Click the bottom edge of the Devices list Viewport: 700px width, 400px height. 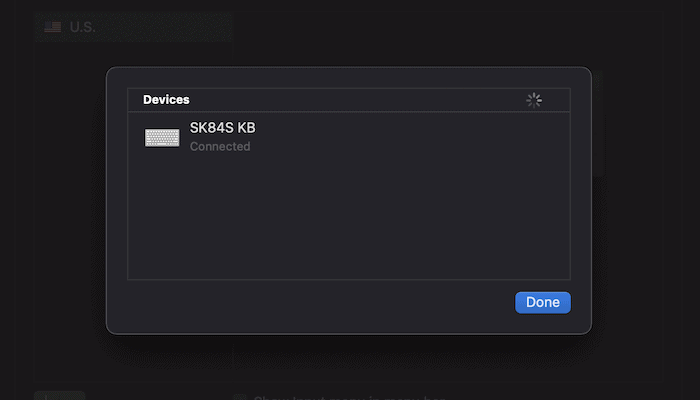point(348,279)
